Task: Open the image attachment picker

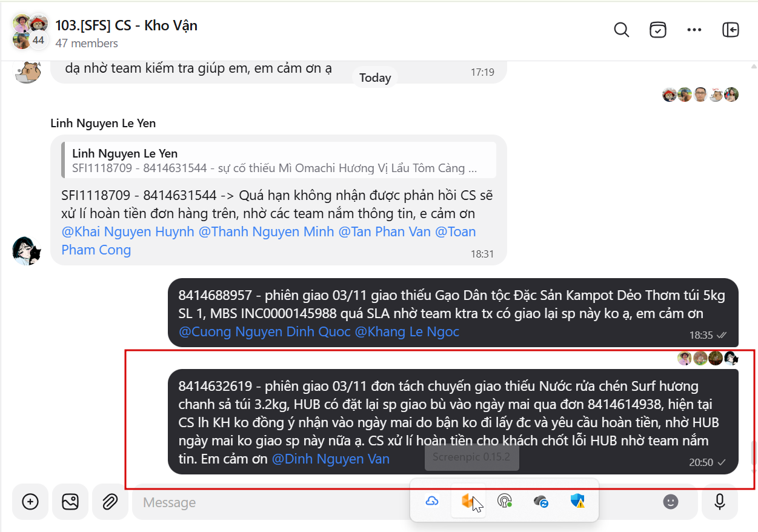Action: click(x=70, y=502)
